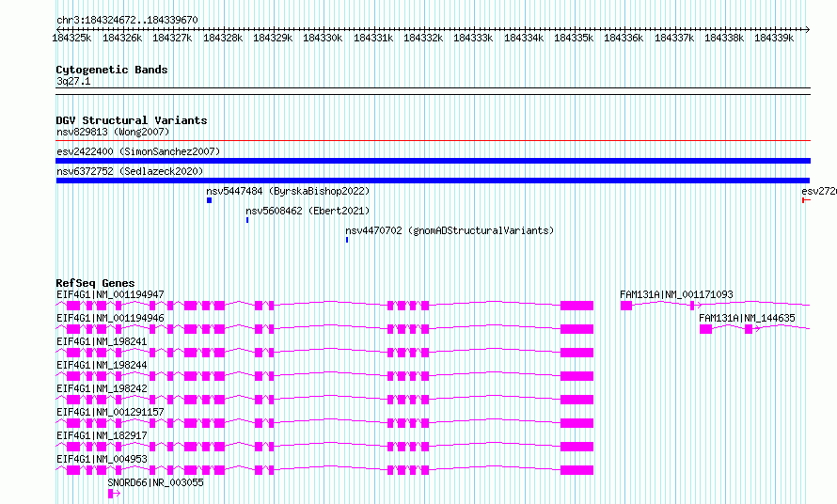Open nsv4470702 (gnomADStructuralVariants) label
Image resolution: width=837 pixels, height=504 pixels.
[x=450, y=230]
